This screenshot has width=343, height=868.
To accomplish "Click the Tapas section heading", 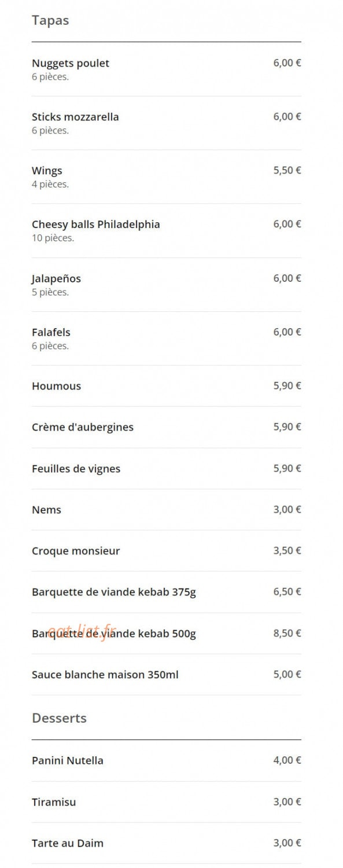I will (50, 20).
